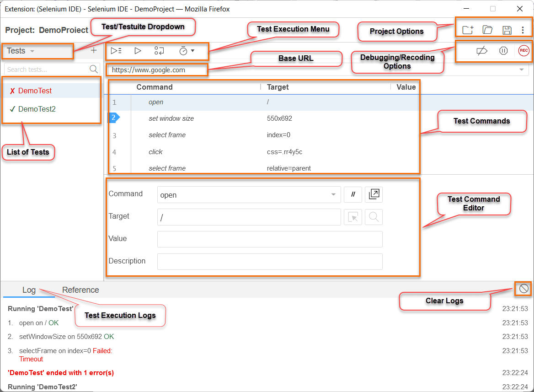Open the Command combo box
This screenshot has width=534, height=392.
coord(249,195)
